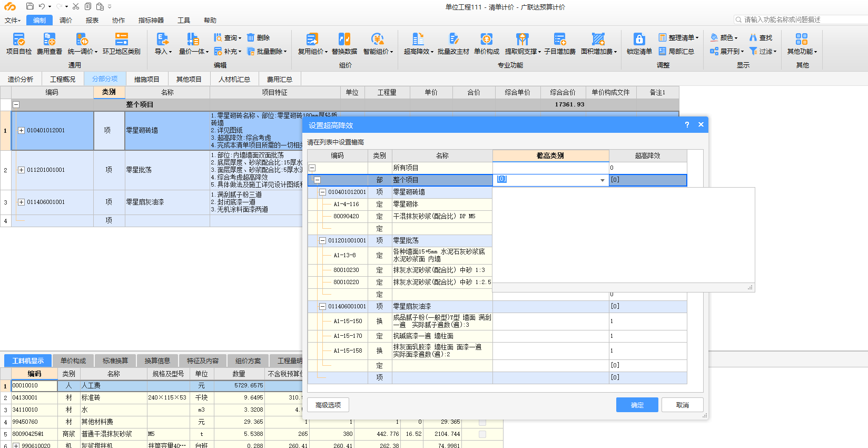Screen dimensions: 868x448
Task: Open the 特征及内容 bottom tab
Action: pyautogui.click(x=203, y=361)
